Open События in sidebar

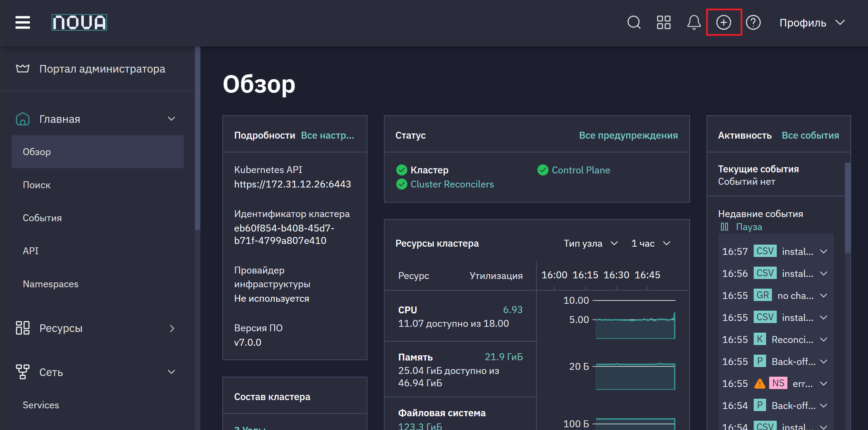pos(98,218)
